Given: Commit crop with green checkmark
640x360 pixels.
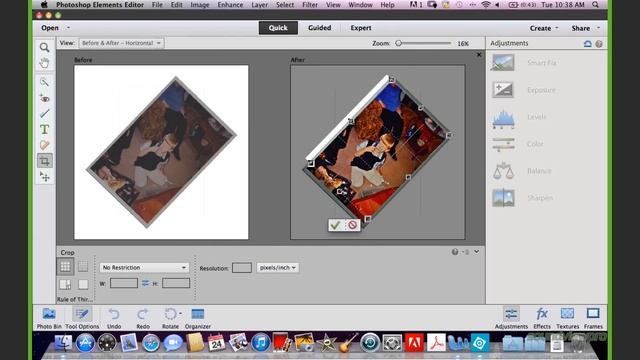Looking at the screenshot, I should (x=336, y=225).
